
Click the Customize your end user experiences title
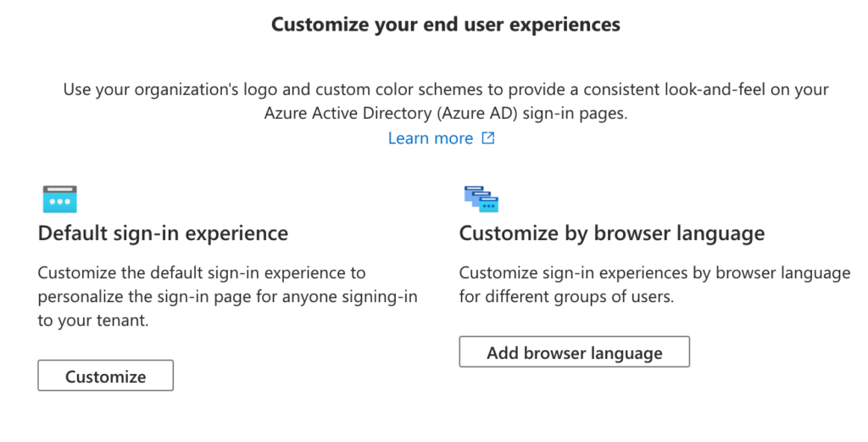[446, 25]
